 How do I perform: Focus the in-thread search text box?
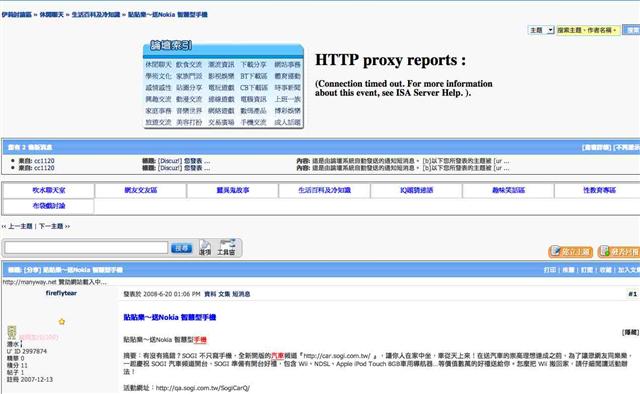click(x=86, y=247)
